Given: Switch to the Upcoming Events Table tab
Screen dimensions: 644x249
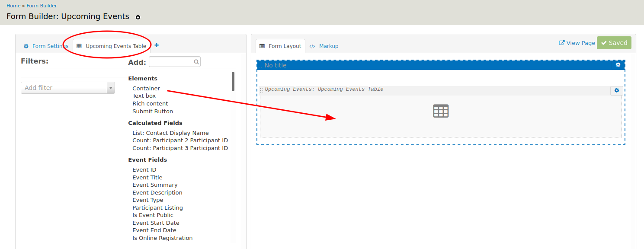Looking at the screenshot, I should coord(112,46).
